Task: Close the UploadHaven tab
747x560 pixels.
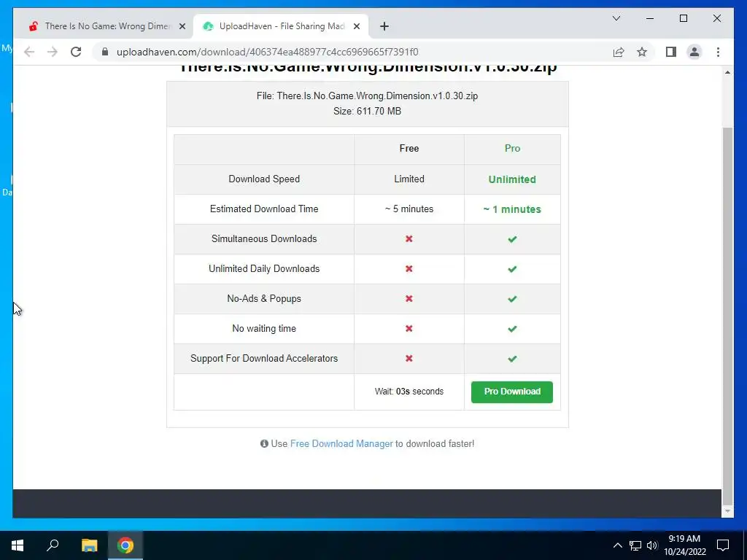Action: click(x=356, y=26)
